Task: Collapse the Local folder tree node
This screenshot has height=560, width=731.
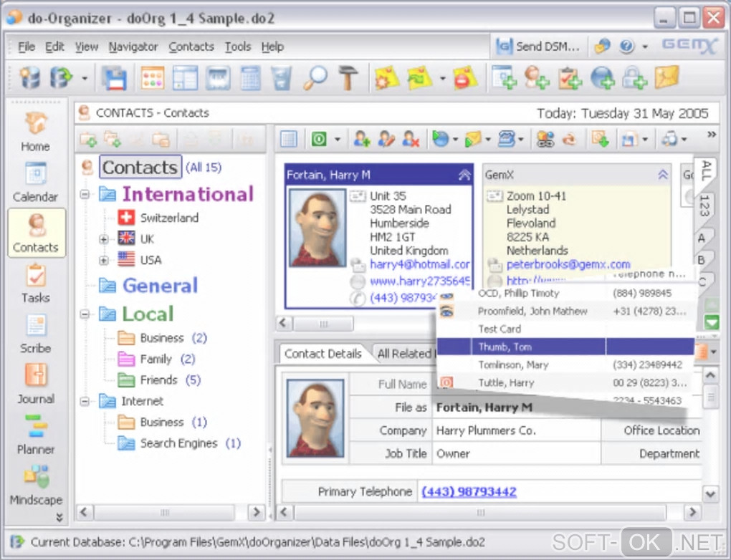Action: 85,314
